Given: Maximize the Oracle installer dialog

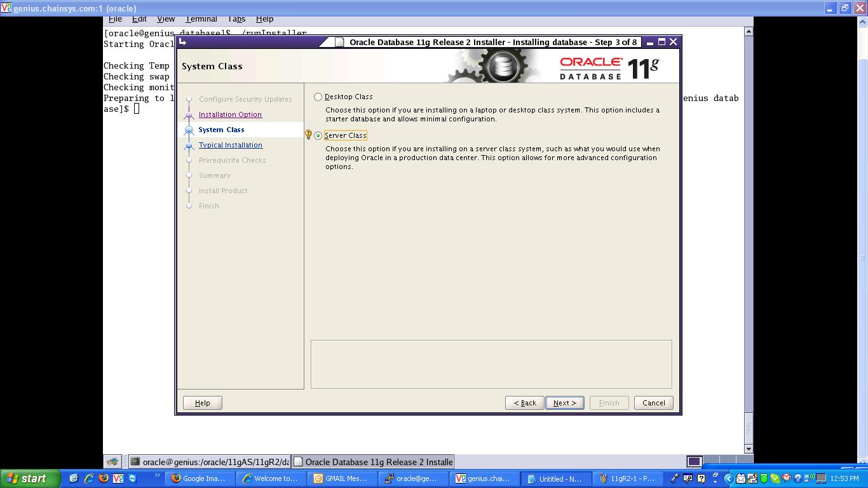Looking at the screenshot, I should pyautogui.click(x=661, y=42).
